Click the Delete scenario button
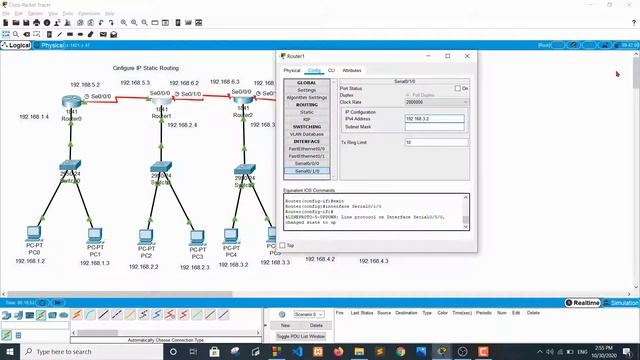 (x=316, y=326)
